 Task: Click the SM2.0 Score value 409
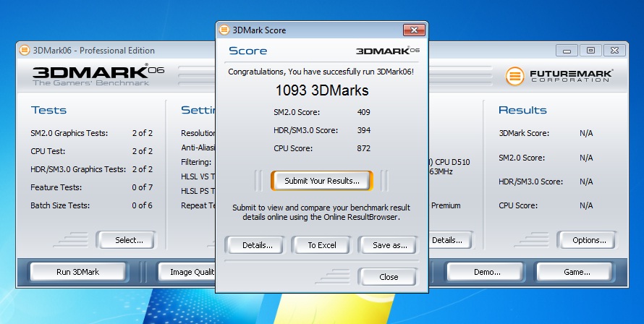tap(363, 112)
